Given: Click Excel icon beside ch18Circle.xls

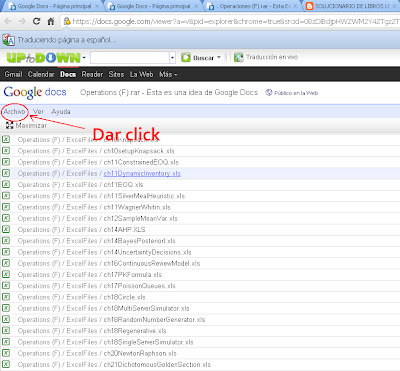Looking at the screenshot, I should pos(6,297).
